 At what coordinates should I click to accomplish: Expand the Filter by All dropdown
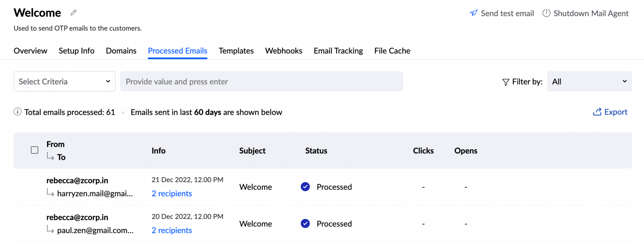pyautogui.click(x=589, y=81)
